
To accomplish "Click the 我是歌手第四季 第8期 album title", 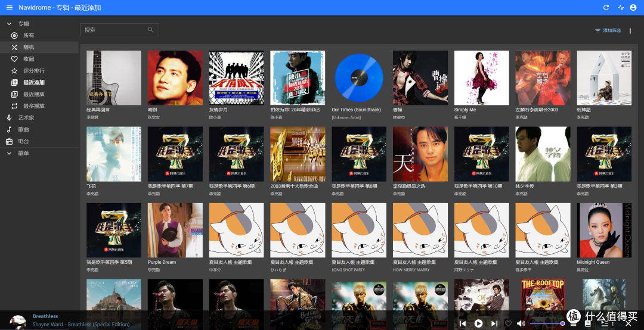I will [354, 186].
